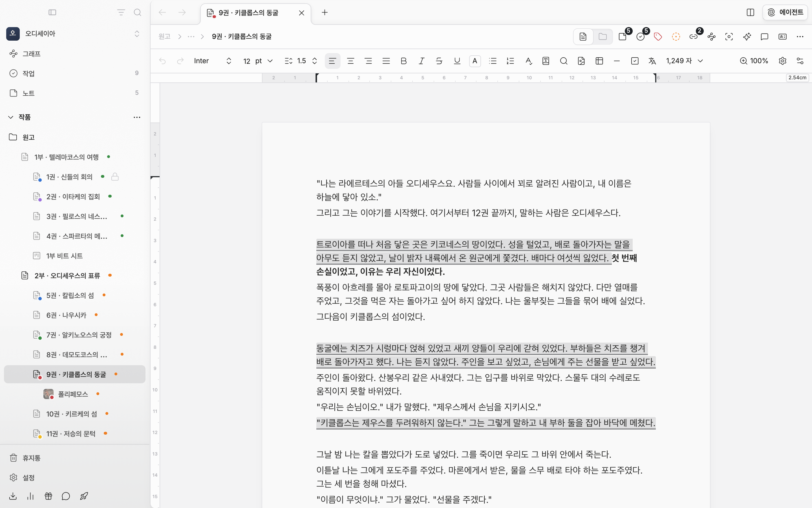Open 그래프 in the sidebar

(74, 54)
